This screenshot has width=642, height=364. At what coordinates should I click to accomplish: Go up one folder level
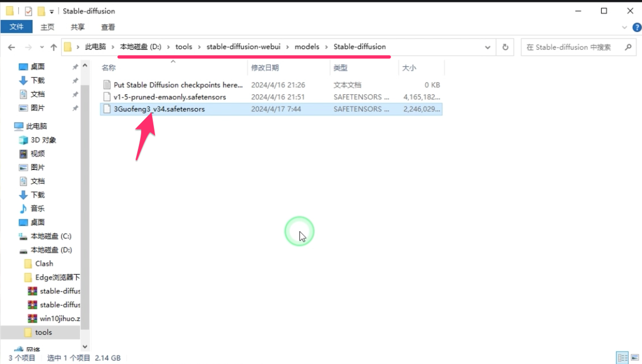click(x=54, y=47)
